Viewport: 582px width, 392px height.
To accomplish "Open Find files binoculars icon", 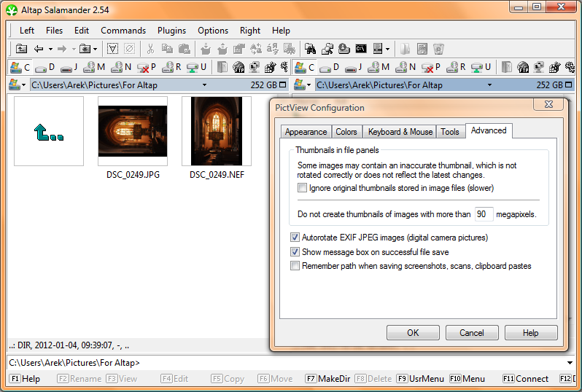I will 310,49.
